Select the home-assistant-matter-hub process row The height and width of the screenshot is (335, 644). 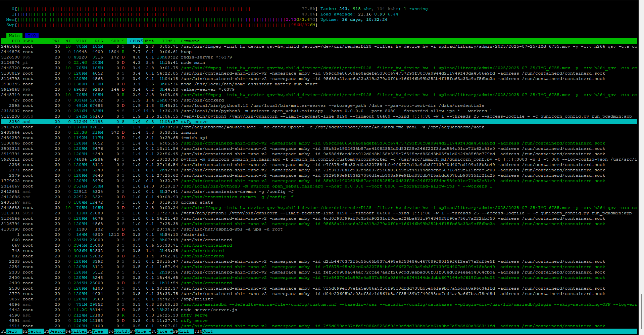coord(319,84)
